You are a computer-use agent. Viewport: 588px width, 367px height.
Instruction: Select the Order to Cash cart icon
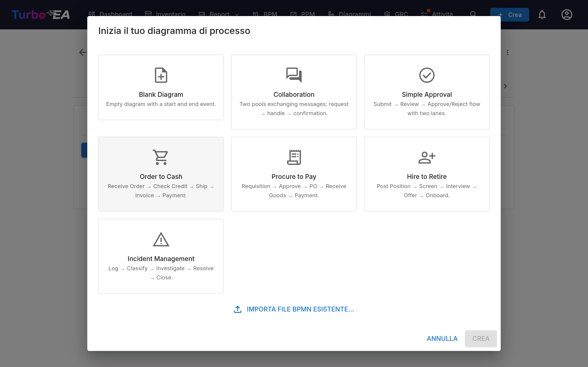(161, 157)
